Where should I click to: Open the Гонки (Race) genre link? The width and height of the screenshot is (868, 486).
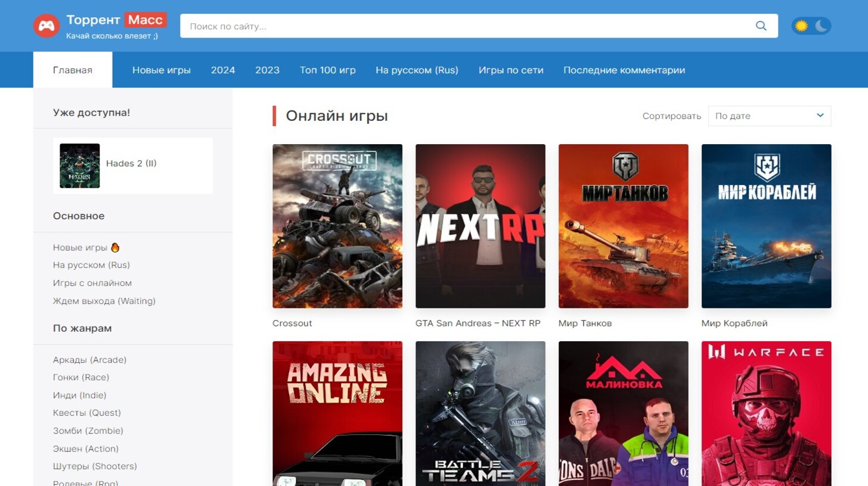(x=81, y=377)
